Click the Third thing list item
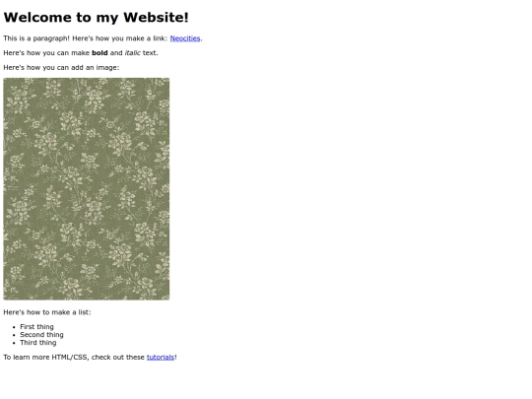This screenshot has width=532, height=399. [x=38, y=342]
